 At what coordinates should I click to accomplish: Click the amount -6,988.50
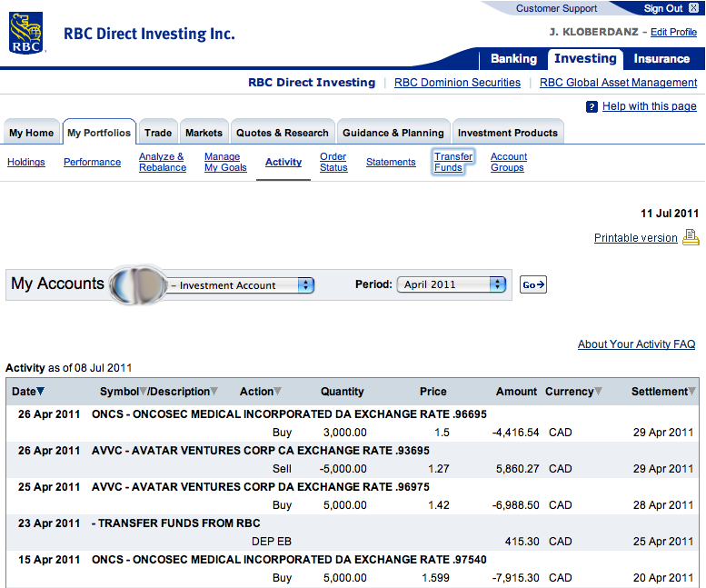[x=515, y=505]
